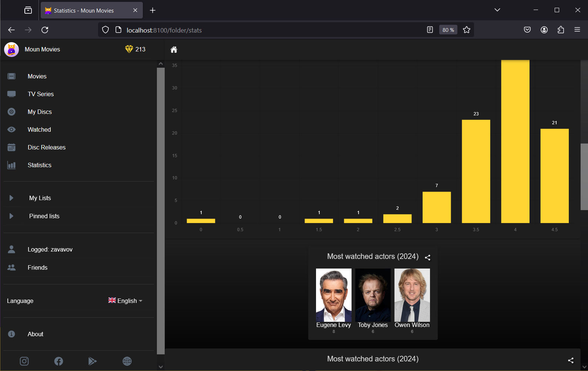The image size is (588, 371).
Task: Open the English language dropdown
Action: [x=125, y=301]
